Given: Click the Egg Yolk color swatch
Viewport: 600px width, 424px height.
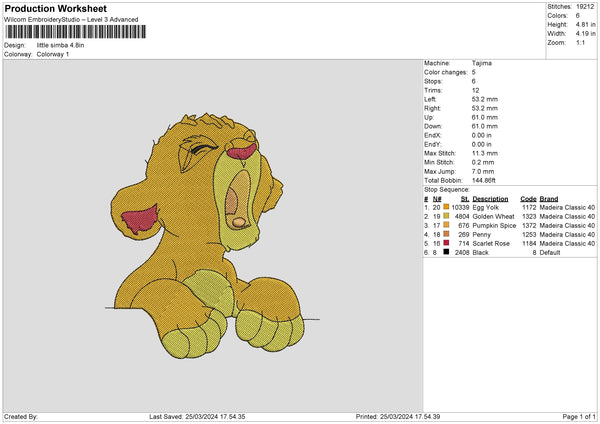Looking at the screenshot, I should (x=446, y=207).
